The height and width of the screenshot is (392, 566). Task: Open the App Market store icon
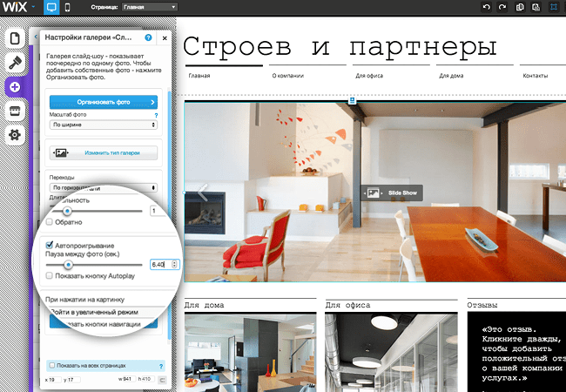(x=15, y=111)
